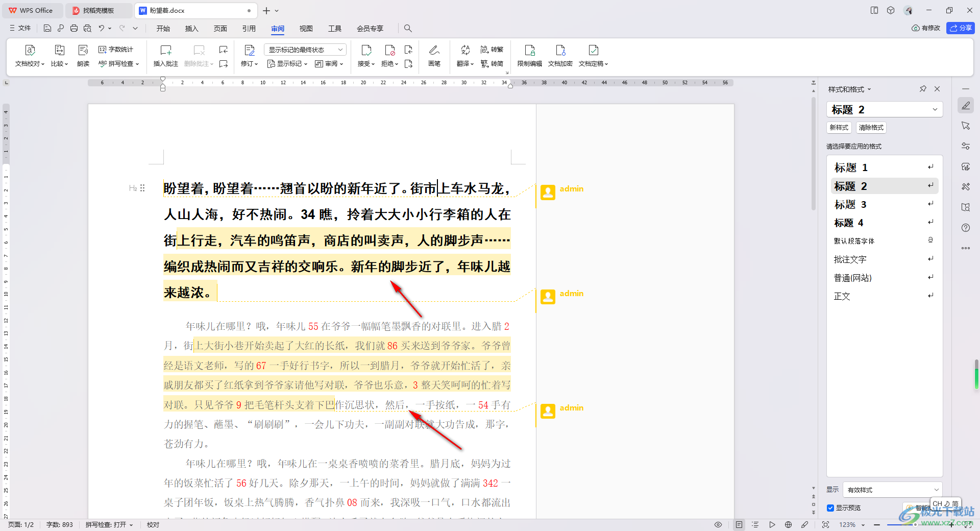Screen dimensions: 980x531
Task: Toggle the 显示预览 checkbox
Action: coord(830,508)
